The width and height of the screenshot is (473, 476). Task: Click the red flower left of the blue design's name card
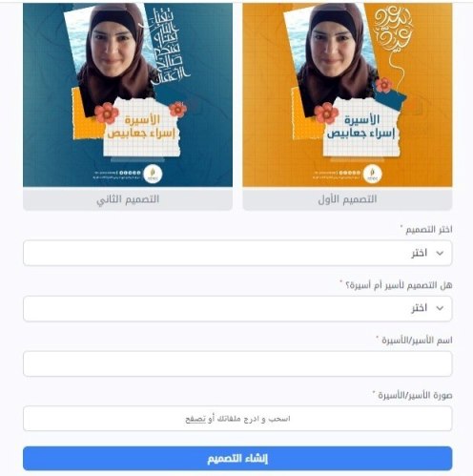pos(107,113)
